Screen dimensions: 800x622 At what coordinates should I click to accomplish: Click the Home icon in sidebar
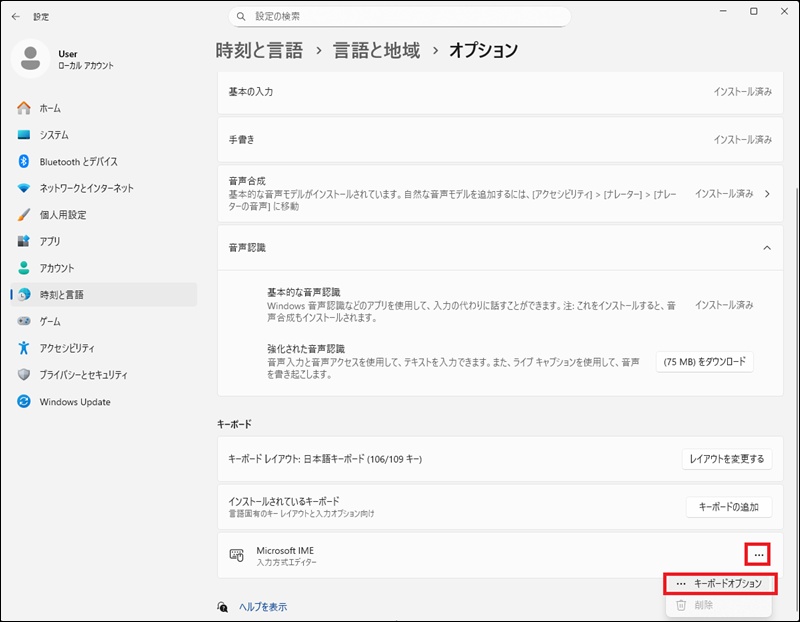(24, 108)
